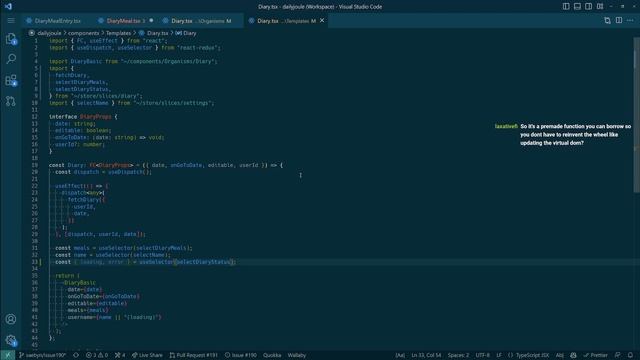Toggle primary side bar layout icon

click(566, 7)
